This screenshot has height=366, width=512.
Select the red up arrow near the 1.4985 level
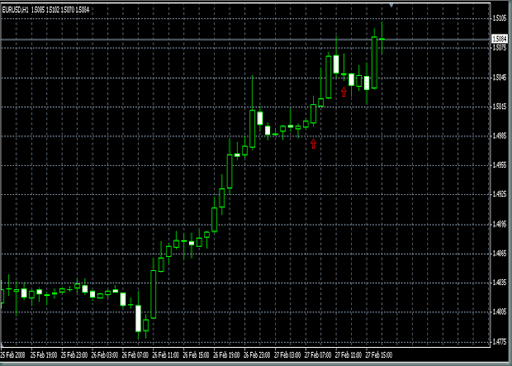click(x=313, y=144)
